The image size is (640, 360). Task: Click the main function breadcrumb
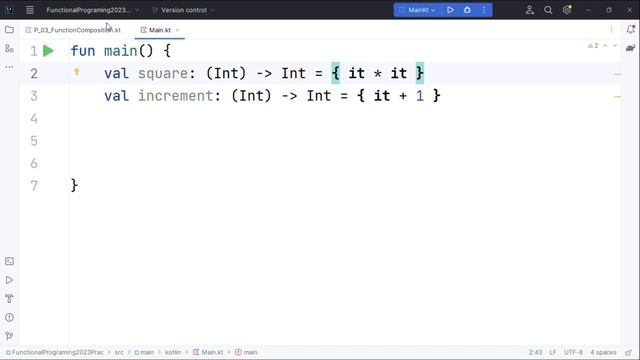click(x=246, y=352)
